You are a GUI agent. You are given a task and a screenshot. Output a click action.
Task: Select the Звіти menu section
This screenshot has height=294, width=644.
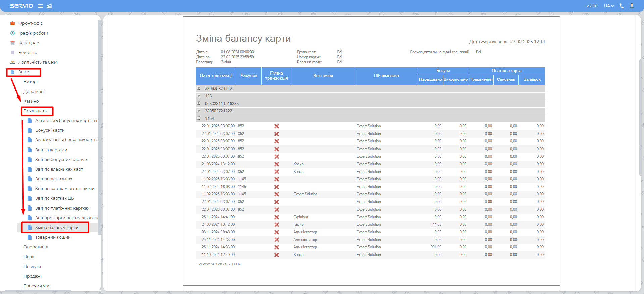click(23, 72)
